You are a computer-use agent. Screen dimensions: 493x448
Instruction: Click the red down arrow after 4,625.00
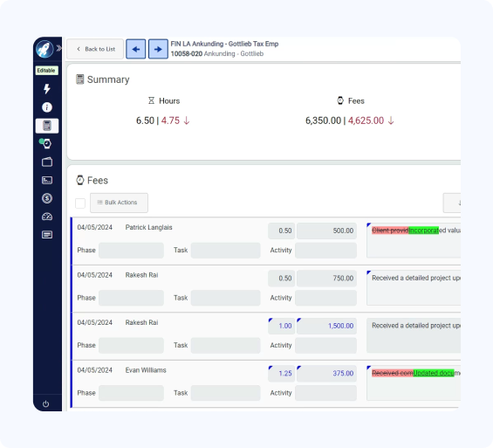click(x=391, y=121)
